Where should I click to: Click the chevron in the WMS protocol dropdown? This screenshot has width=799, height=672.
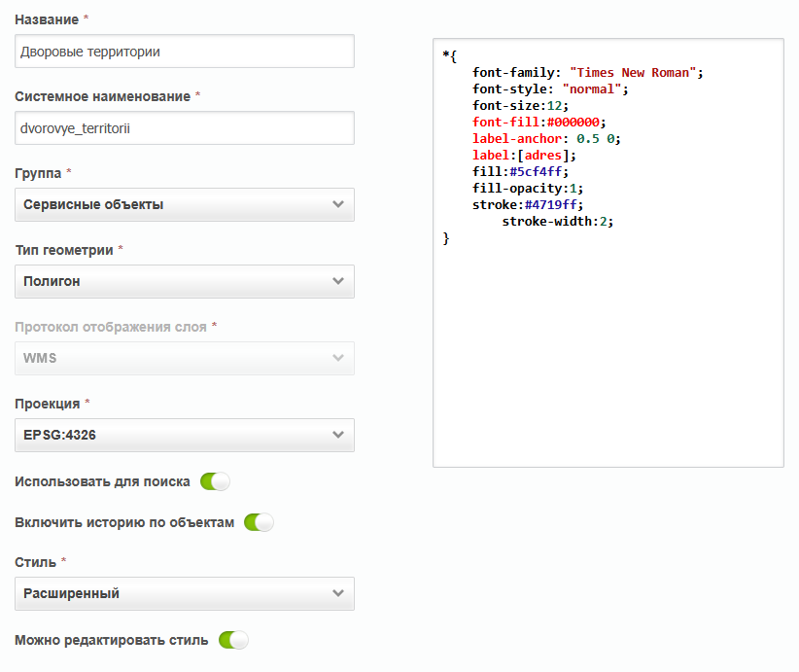(x=337, y=358)
